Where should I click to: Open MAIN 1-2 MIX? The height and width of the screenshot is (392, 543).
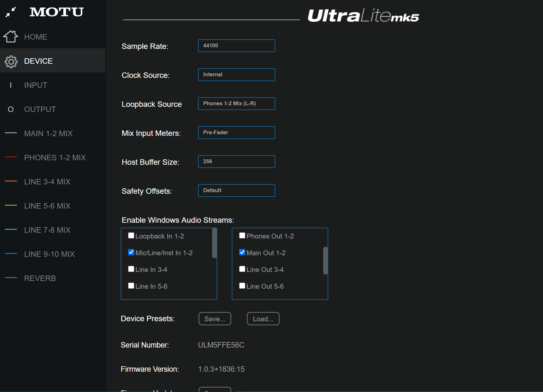pyautogui.click(x=52, y=133)
